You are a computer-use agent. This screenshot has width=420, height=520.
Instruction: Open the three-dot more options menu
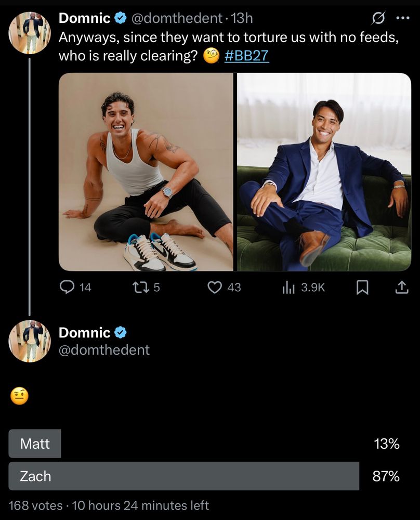pos(403,18)
